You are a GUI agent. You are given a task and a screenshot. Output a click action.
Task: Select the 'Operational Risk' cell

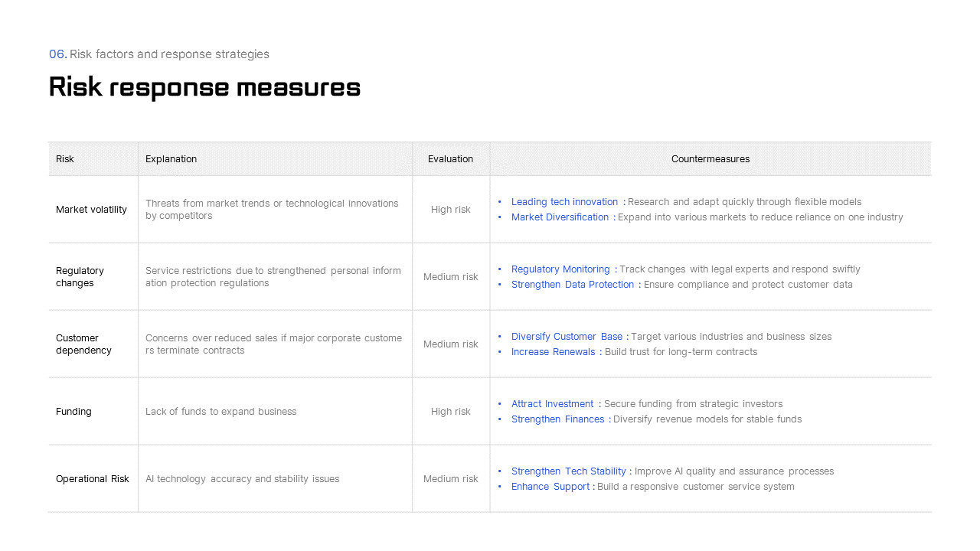(93, 479)
